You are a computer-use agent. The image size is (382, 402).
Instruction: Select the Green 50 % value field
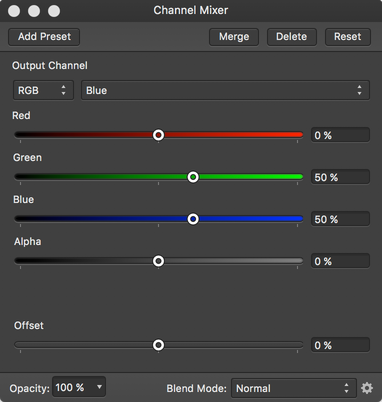click(340, 177)
